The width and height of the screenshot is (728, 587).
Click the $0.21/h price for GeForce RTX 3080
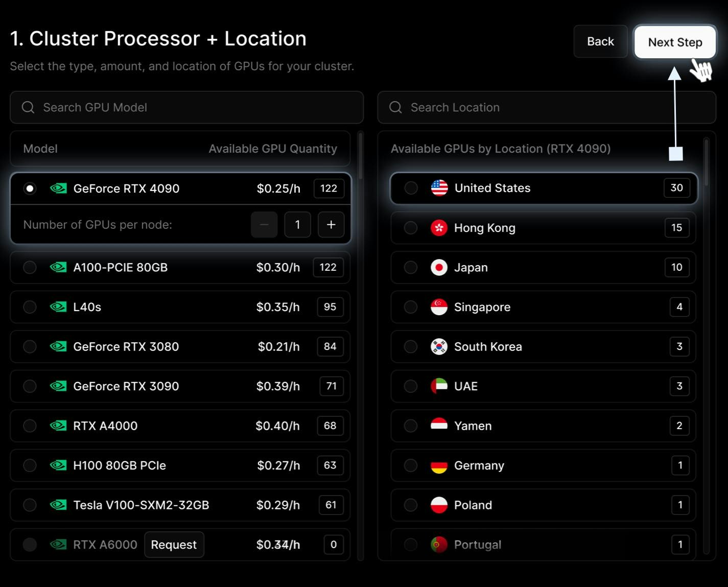coord(278,346)
